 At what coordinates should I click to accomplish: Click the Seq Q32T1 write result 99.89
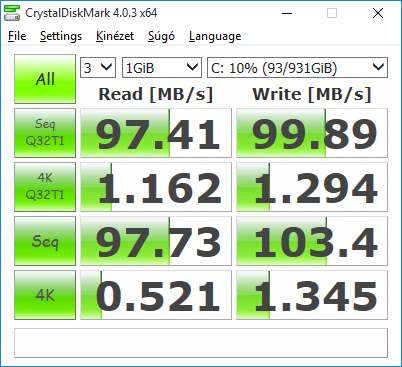(x=312, y=133)
